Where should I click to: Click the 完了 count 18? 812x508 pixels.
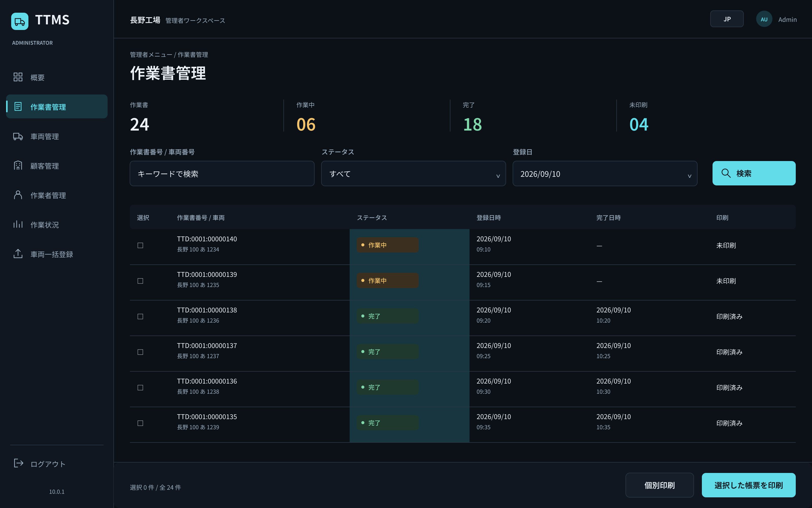point(472,124)
